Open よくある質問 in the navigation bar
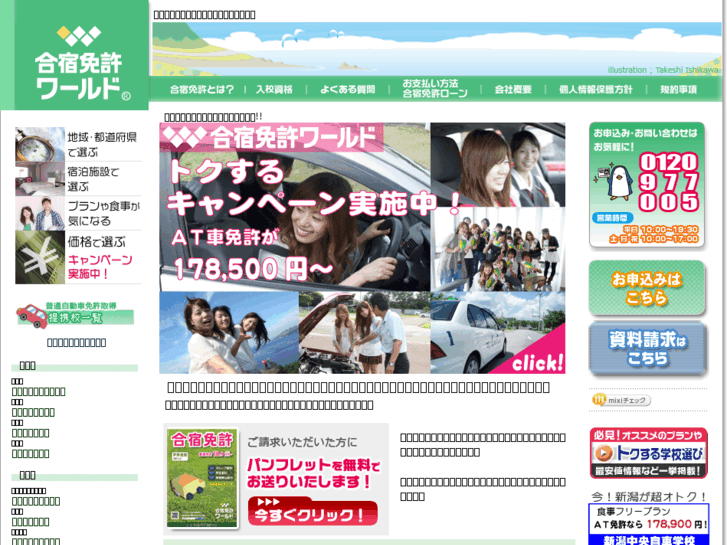The height and width of the screenshot is (545, 727). [x=348, y=89]
